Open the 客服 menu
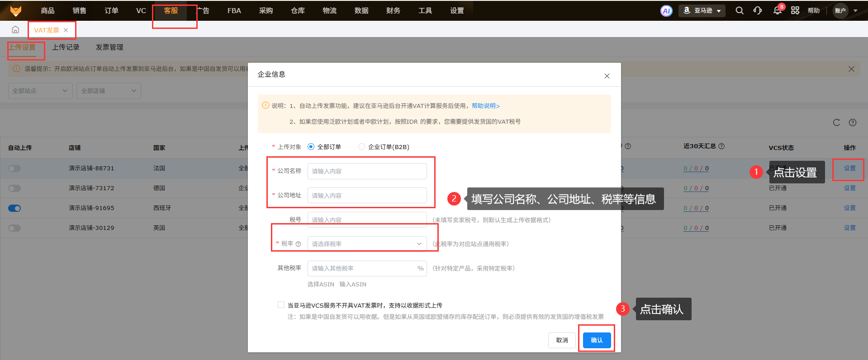The image size is (868, 360). tap(171, 10)
